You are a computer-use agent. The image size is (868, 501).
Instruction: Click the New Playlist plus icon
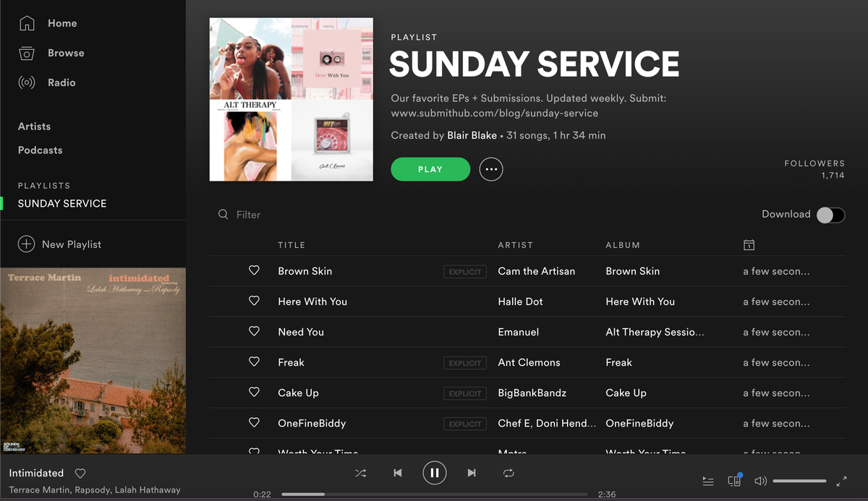(x=26, y=244)
